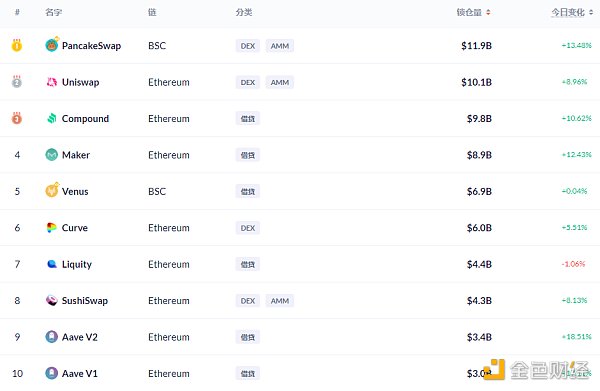The height and width of the screenshot is (391, 600).
Task: Click the Liquity logo icon
Action: click(x=52, y=264)
